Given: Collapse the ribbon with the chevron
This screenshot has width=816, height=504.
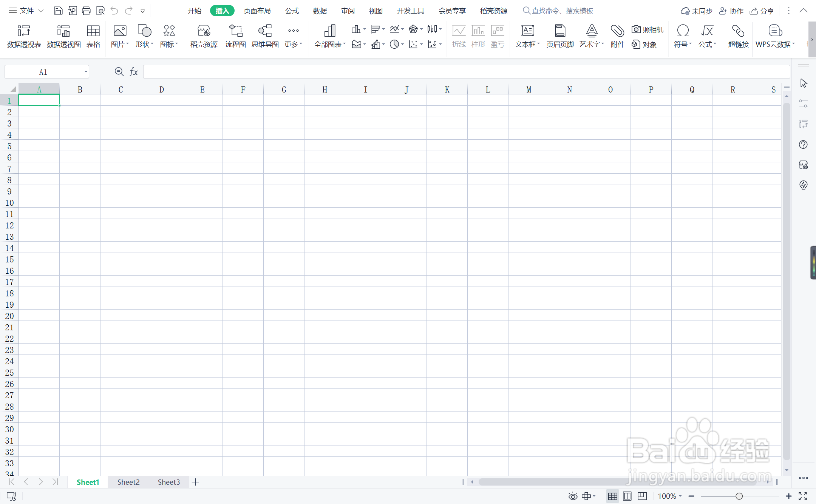Looking at the screenshot, I should pyautogui.click(x=804, y=11).
